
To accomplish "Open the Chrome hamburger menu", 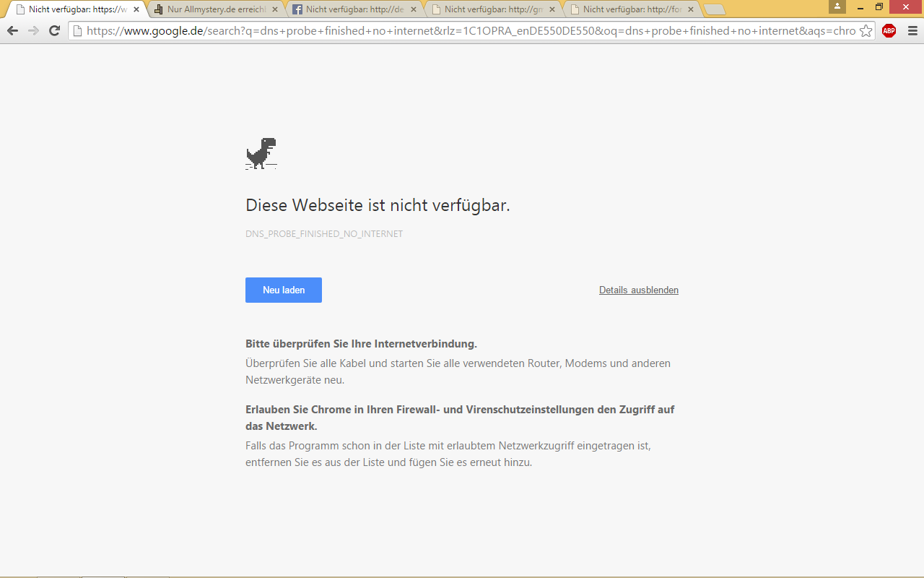I will click(x=912, y=31).
